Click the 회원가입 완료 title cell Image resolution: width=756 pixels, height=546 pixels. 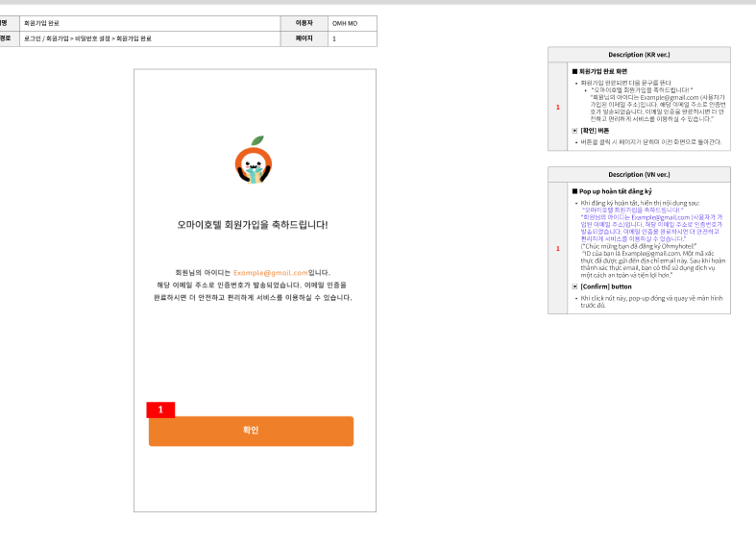click(x=150, y=23)
